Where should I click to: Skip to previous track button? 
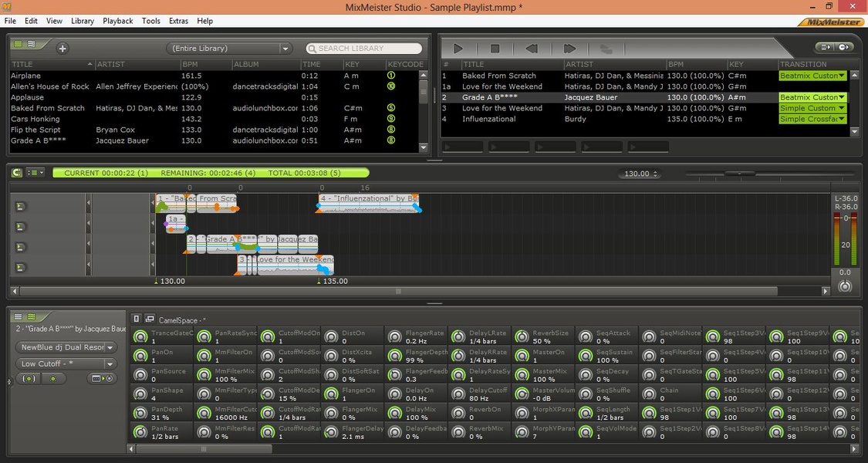point(532,49)
